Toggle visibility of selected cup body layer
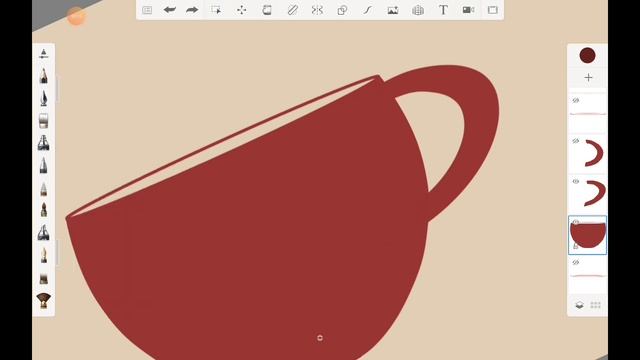 pos(576,222)
